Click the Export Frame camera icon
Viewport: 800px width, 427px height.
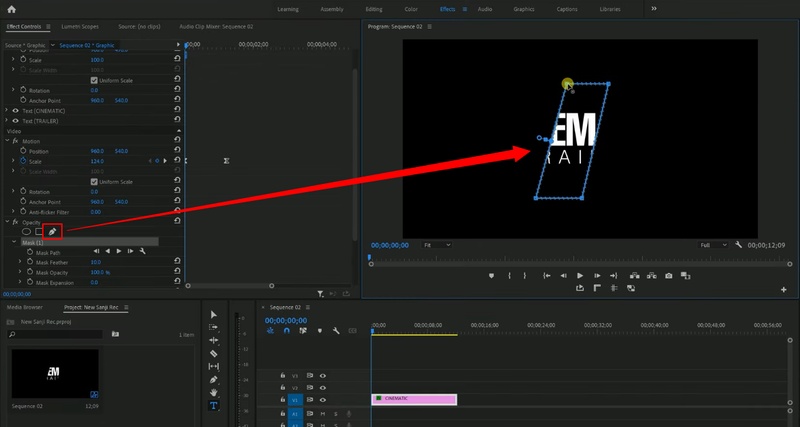click(x=667, y=275)
